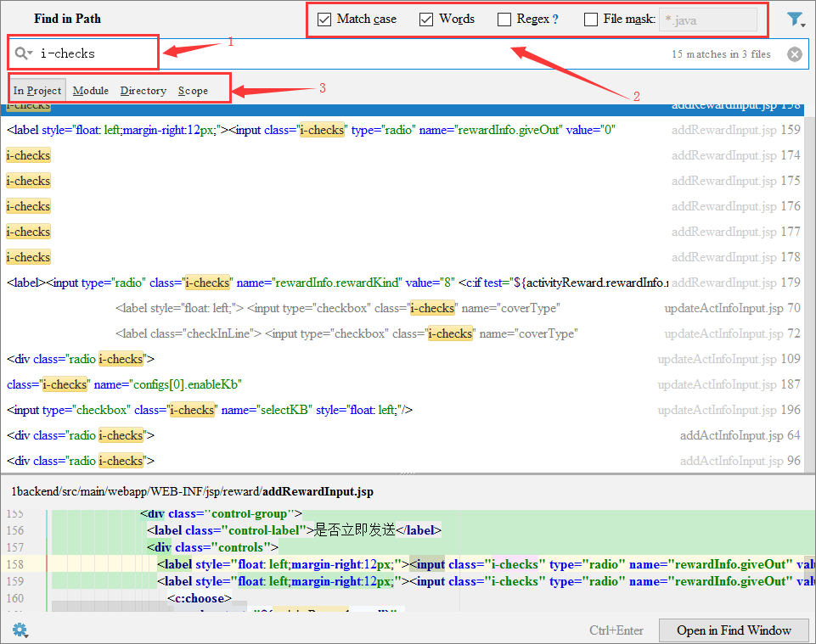Click the addRewardInput.jsp file path header
This screenshot has width=816, height=644.
tap(192, 491)
